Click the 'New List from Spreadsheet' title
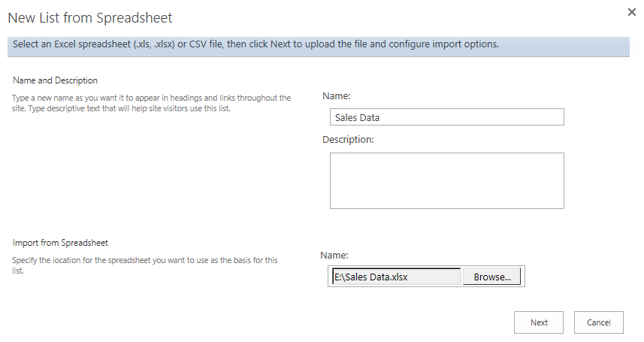The height and width of the screenshot is (342, 644). coord(90,18)
